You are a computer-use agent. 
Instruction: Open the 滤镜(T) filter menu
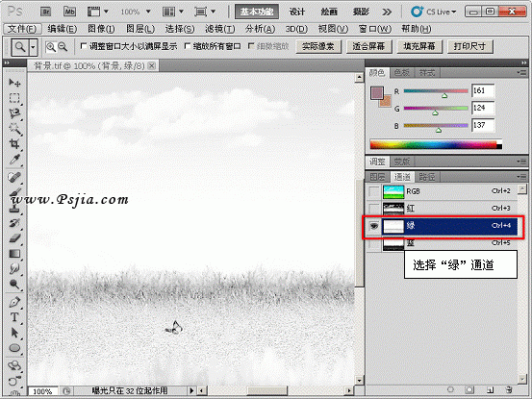(219, 29)
